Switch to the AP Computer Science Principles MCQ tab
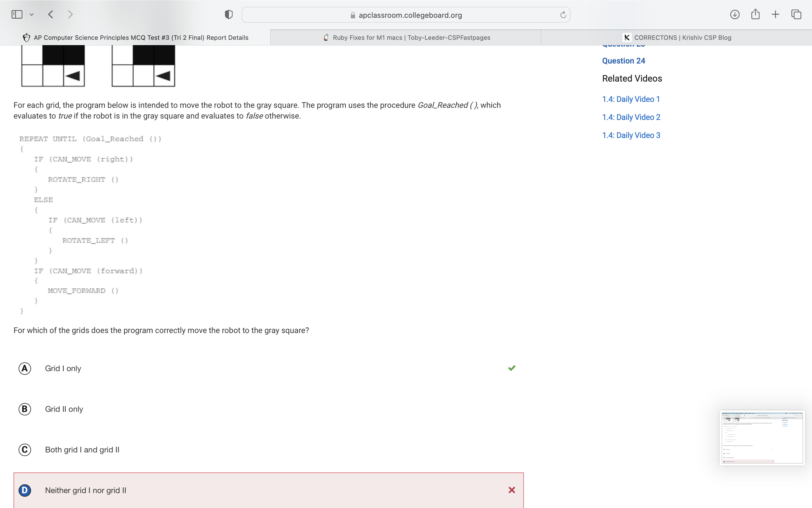Viewport: 812px width, 508px height. [135, 38]
